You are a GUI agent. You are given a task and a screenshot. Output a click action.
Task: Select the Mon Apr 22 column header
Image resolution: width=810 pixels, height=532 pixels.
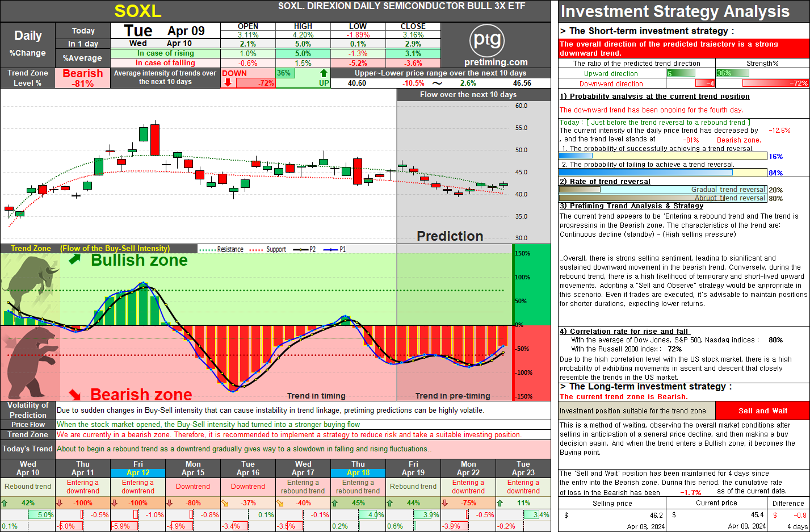(468, 468)
